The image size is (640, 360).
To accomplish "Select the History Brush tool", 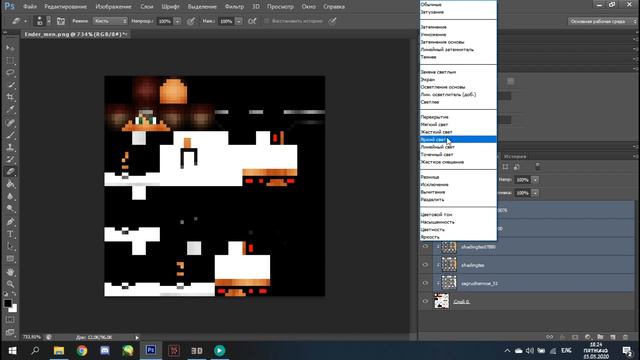I will (10, 159).
